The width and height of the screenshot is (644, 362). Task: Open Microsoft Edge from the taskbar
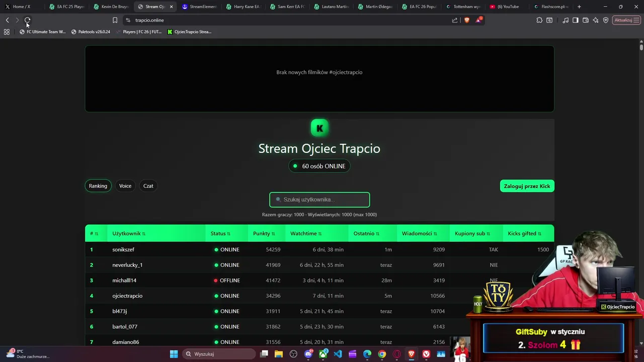click(x=367, y=354)
